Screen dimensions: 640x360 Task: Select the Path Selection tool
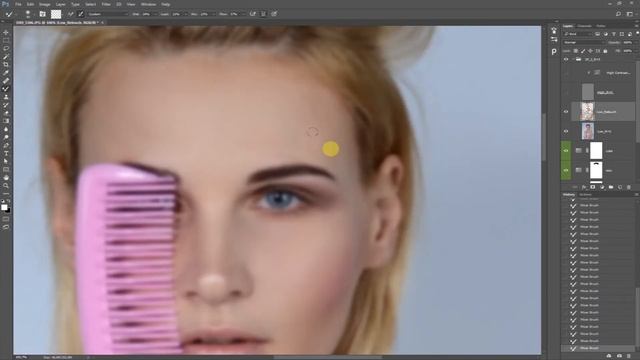tap(6, 162)
